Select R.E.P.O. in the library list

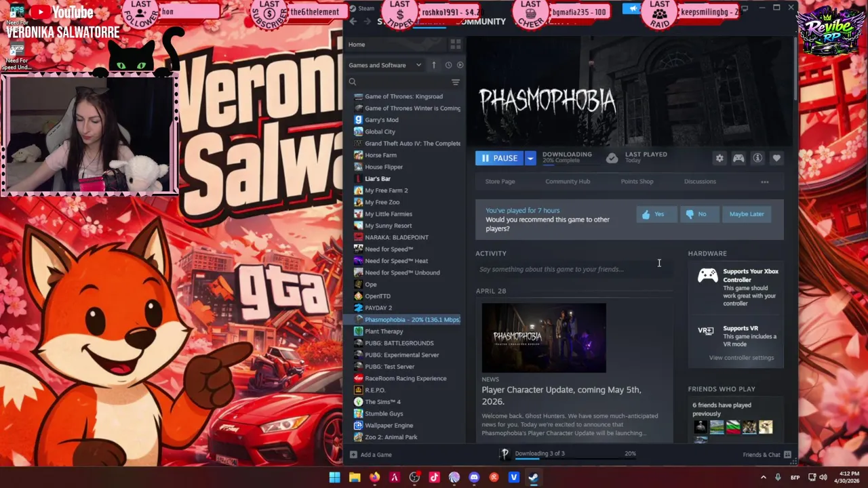375,390
